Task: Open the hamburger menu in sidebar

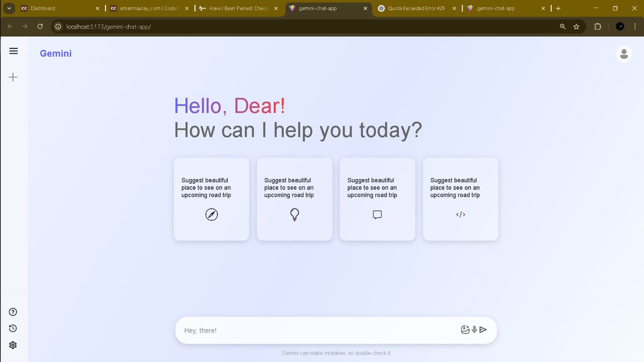Action: 13,51
